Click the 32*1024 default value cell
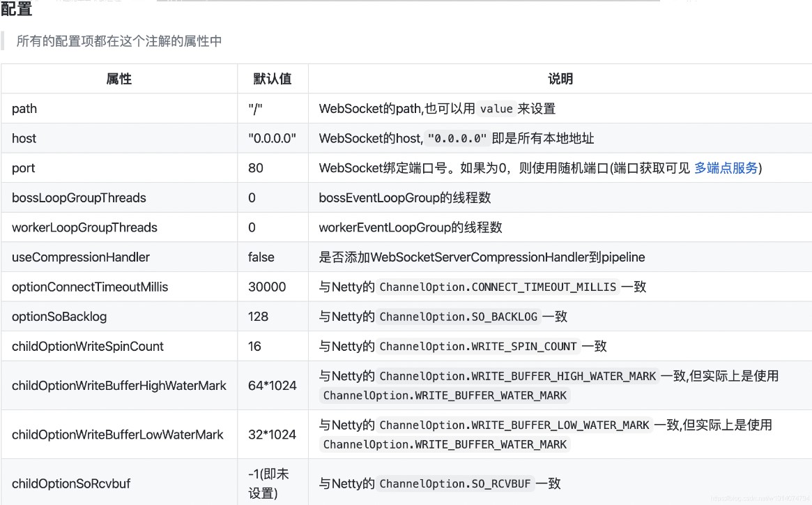 [272, 435]
